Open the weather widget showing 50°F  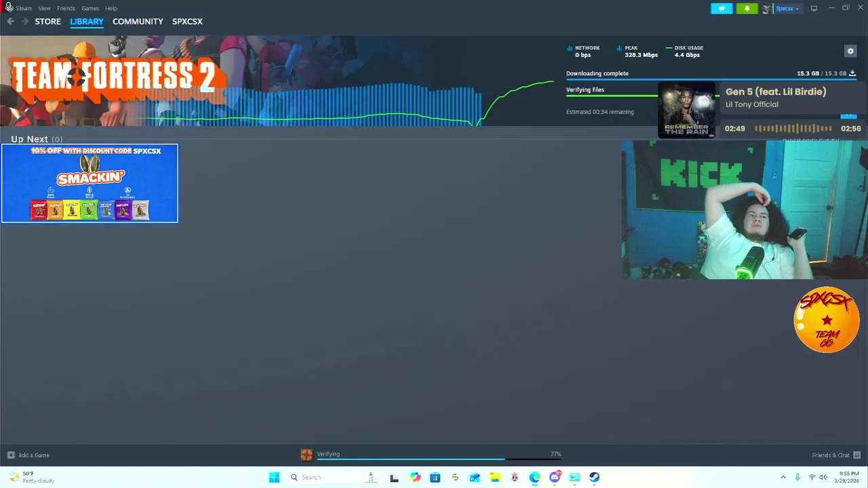coord(31,477)
